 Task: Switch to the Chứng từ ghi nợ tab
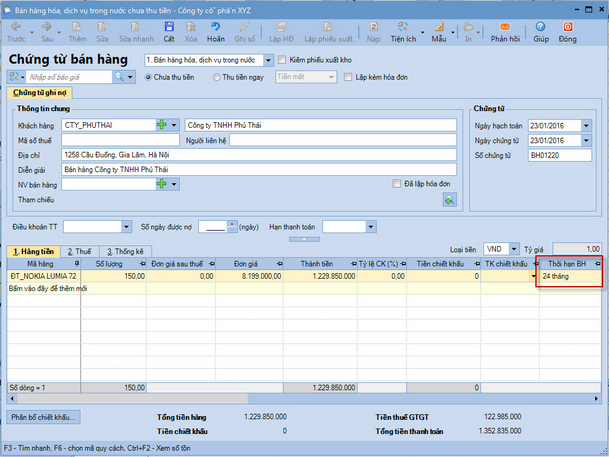(40, 93)
